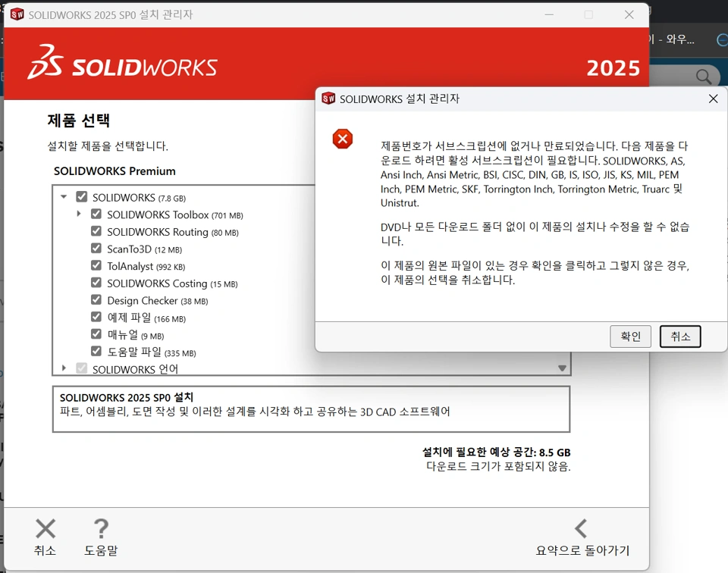Uncheck the Design Checker checkbox
This screenshot has height=573, width=728.
click(x=96, y=299)
